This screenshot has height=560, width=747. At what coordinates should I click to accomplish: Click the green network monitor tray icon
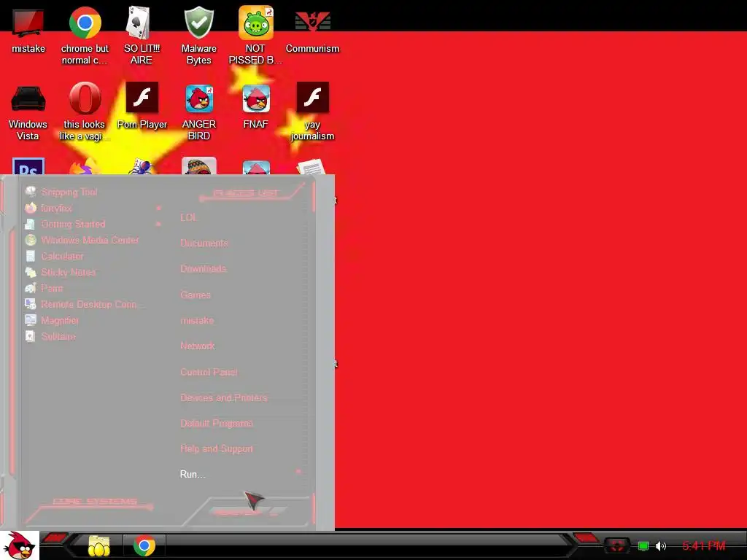[643, 545]
